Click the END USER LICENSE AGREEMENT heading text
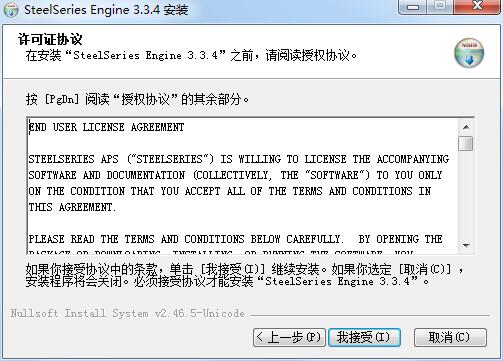 pos(106,127)
